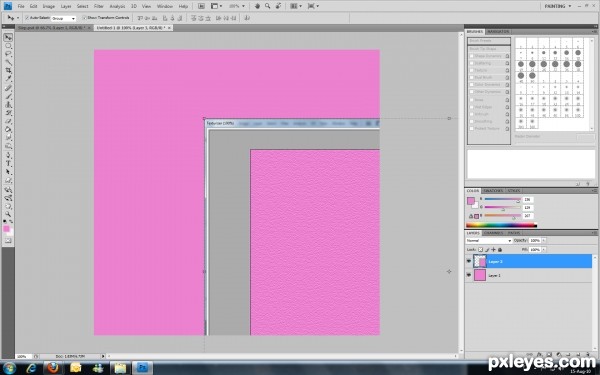The width and height of the screenshot is (600, 375).
Task: Open the Layers panel flyout menu
Action: coord(595,233)
